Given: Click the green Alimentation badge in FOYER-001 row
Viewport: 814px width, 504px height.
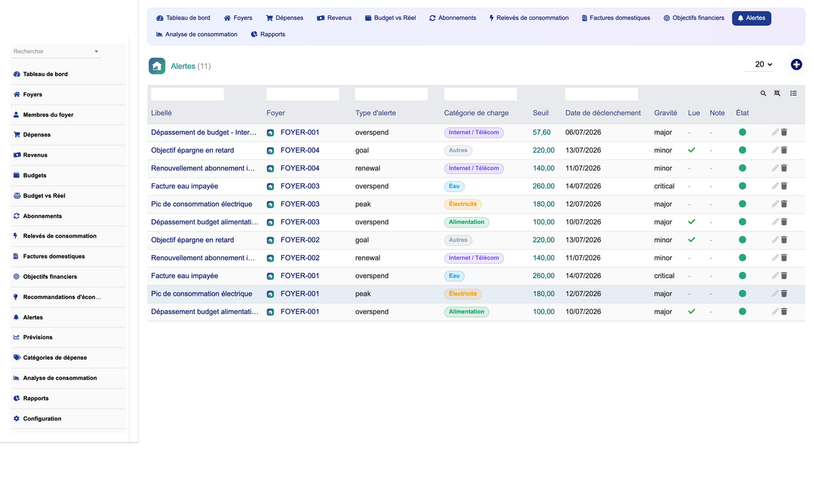Looking at the screenshot, I should 467,312.
